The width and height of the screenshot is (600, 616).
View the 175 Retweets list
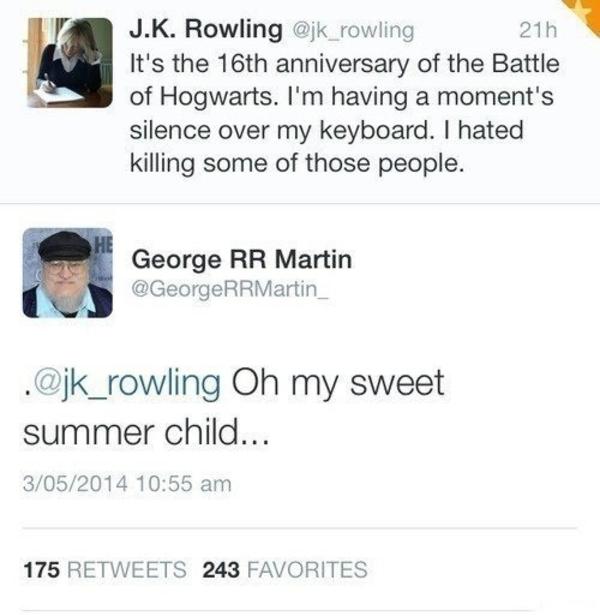[104, 570]
